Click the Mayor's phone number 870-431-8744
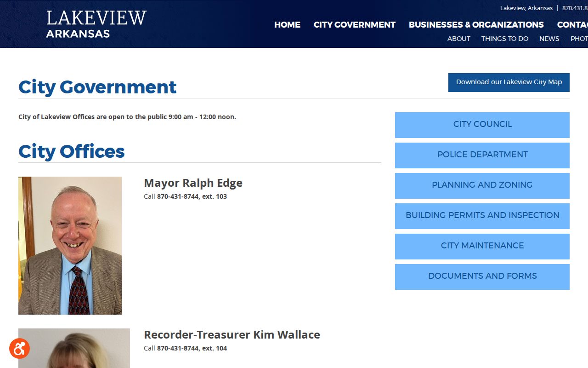The height and width of the screenshot is (368, 588). click(x=178, y=196)
